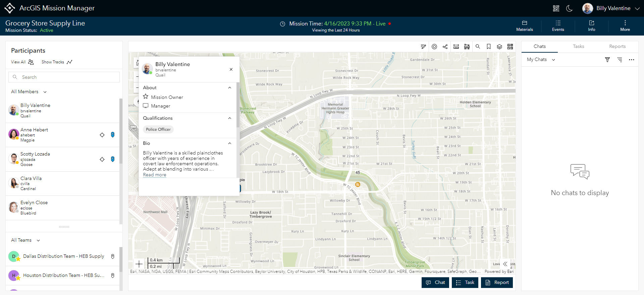Toggle dark mode moon icon
644x295 pixels.
pyautogui.click(x=569, y=8)
